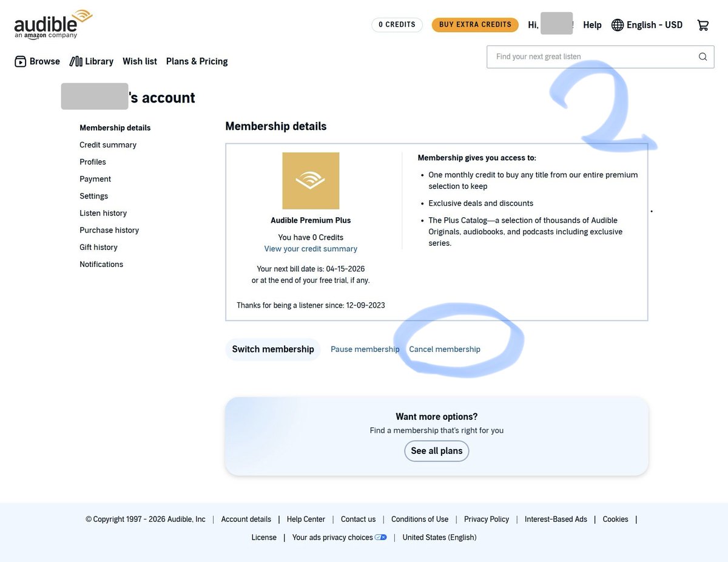Click the ads privacy choices icon
The image size is (728, 562).
[380, 537]
